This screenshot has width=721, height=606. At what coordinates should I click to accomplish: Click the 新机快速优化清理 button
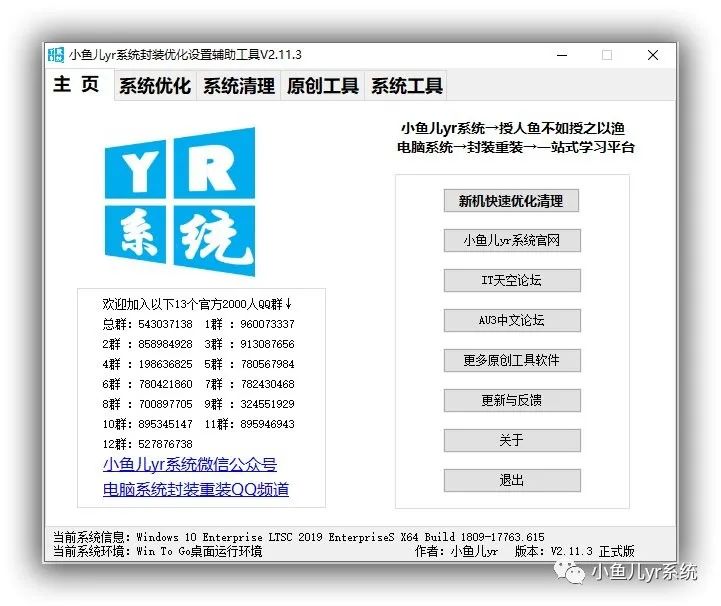point(511,201)
